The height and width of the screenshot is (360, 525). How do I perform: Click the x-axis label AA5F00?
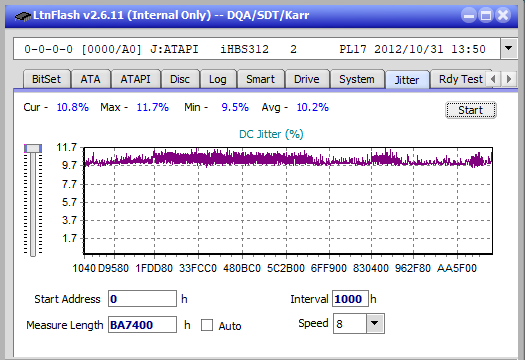(457, 268)
